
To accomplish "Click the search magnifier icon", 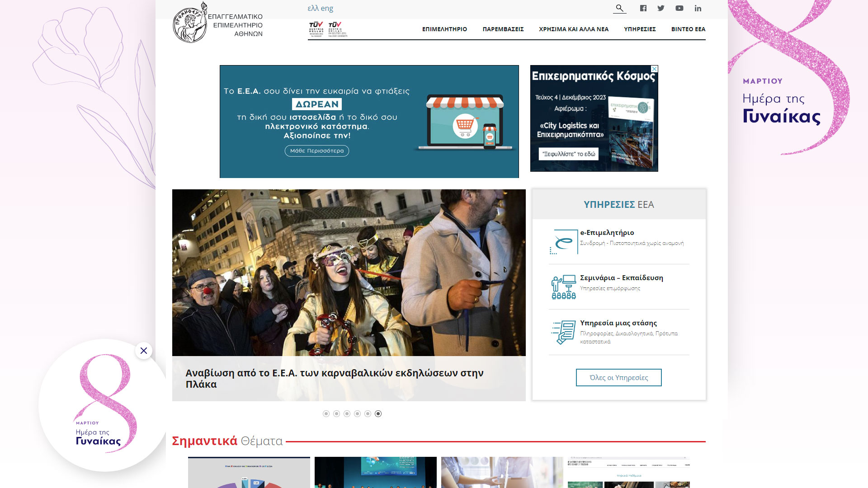I will click(619, 8).
